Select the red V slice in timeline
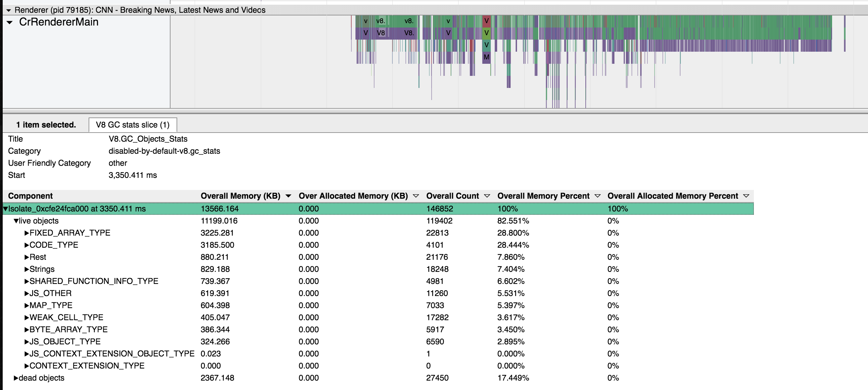This screenshot has width=868, height=390. pyautogui.click(x=486, y=21)
